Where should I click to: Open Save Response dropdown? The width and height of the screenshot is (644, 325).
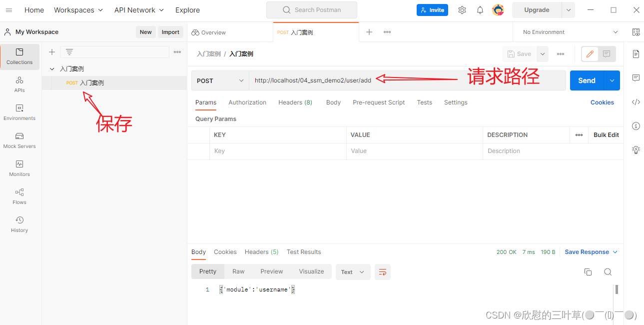coord(591,252)
